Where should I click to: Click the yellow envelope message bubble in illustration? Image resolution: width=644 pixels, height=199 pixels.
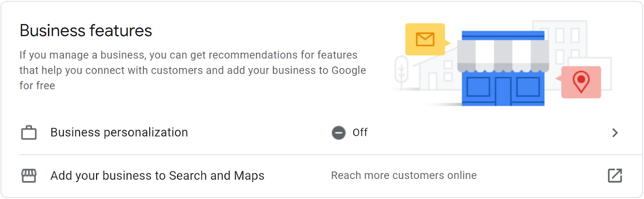pyautogui.click(x=425, y=39)
